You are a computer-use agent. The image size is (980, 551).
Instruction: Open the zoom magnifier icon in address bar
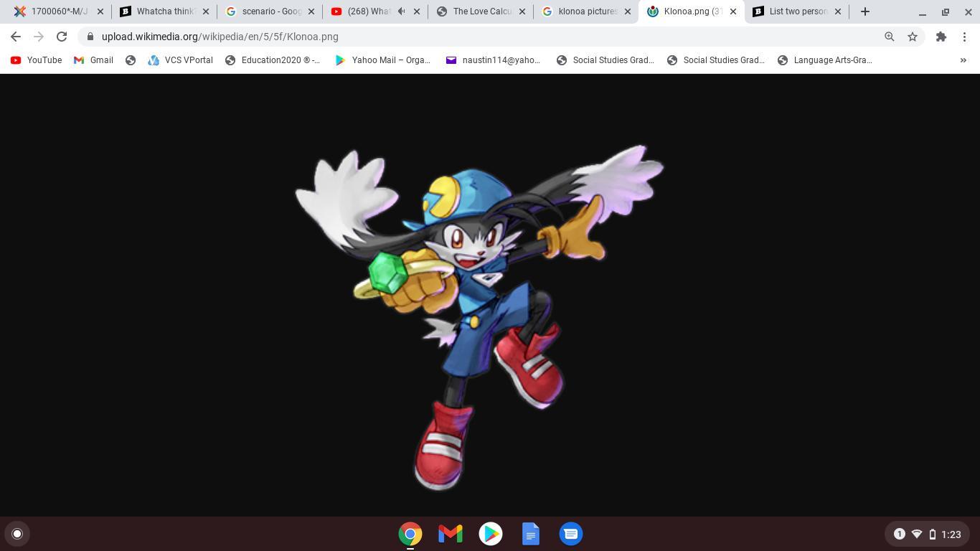[889, 37]
